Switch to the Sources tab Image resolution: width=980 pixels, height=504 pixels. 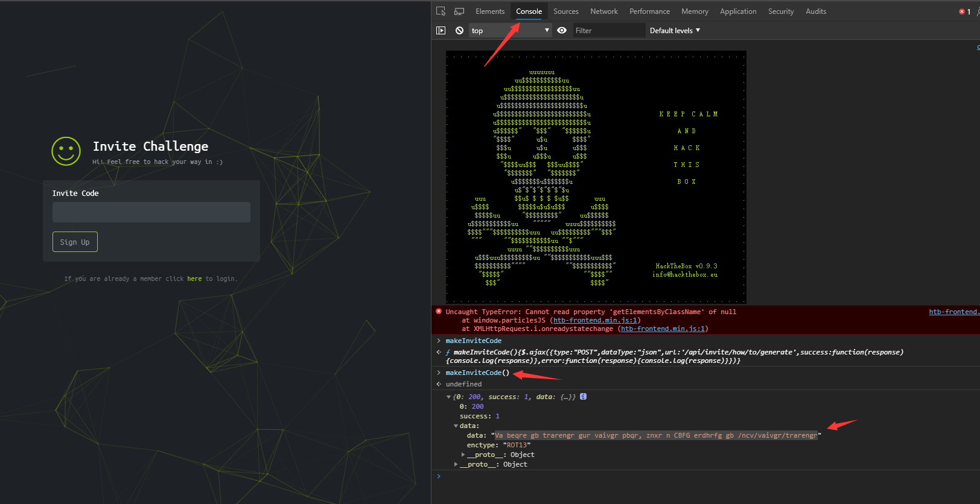click(566, 11)
